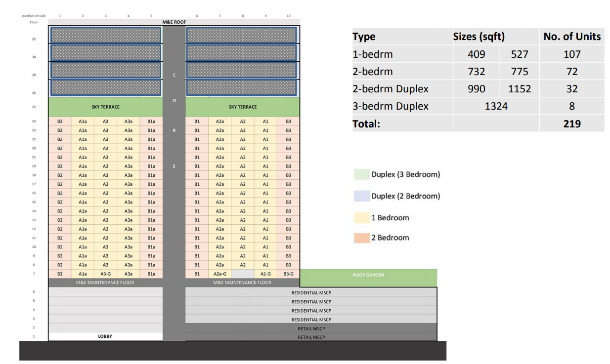This screenshot has width=610, height=364.
Task: Click the B3 unit on floor 24
Action: (x=288, y=121)
